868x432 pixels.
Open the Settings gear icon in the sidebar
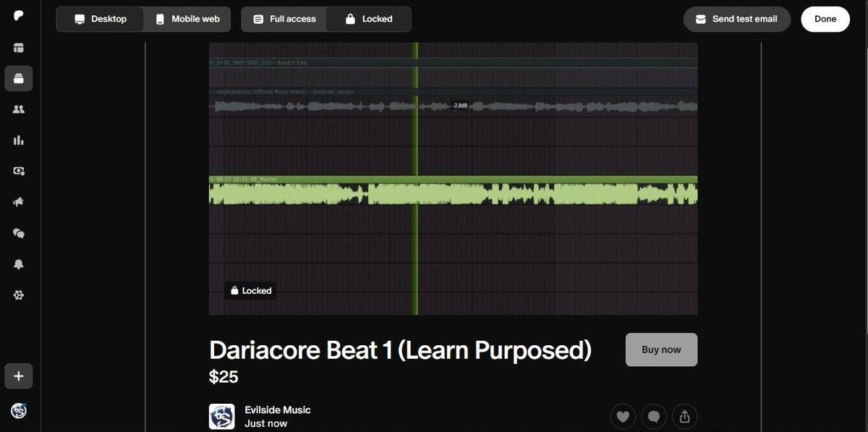(19, 295)
